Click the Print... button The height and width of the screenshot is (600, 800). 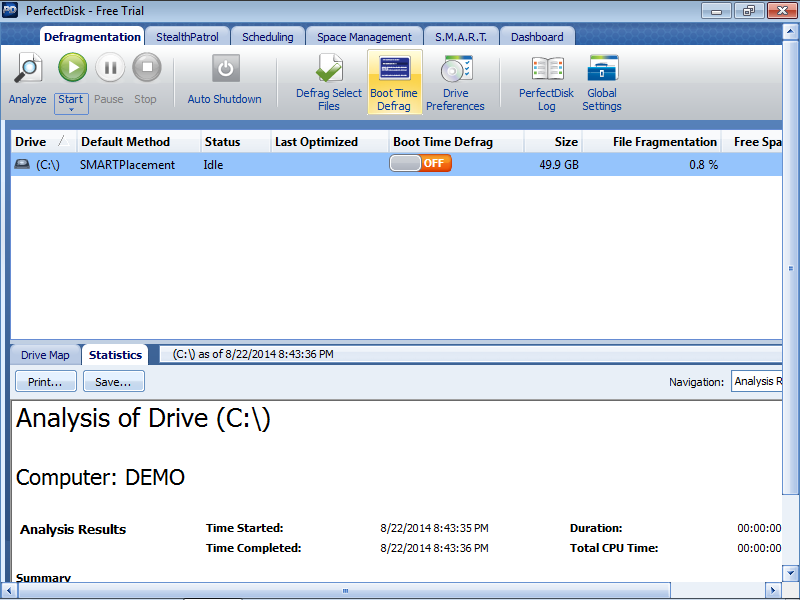[45, 381]
